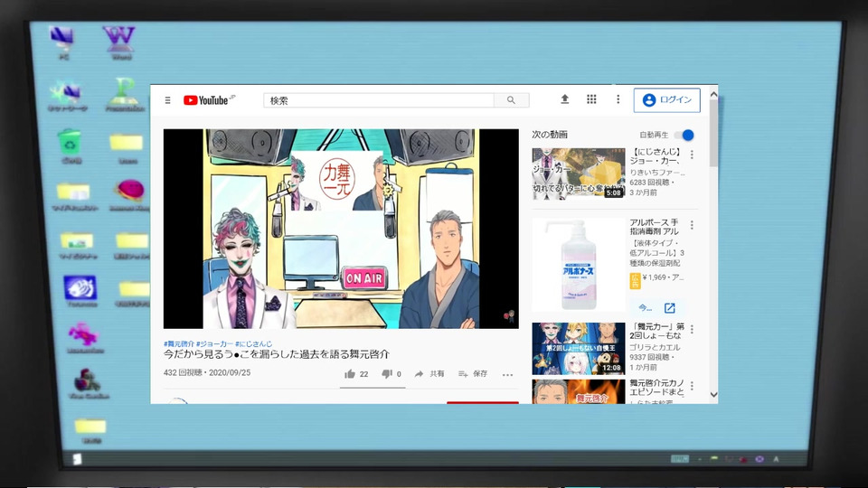Share the video via 共有
The image size is (868, 488).
click(x=429, y=374)
